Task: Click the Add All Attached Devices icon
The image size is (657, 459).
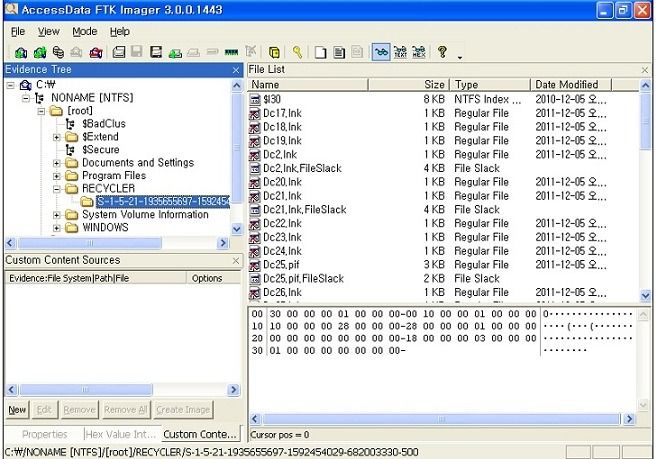Action: [40, 52]
